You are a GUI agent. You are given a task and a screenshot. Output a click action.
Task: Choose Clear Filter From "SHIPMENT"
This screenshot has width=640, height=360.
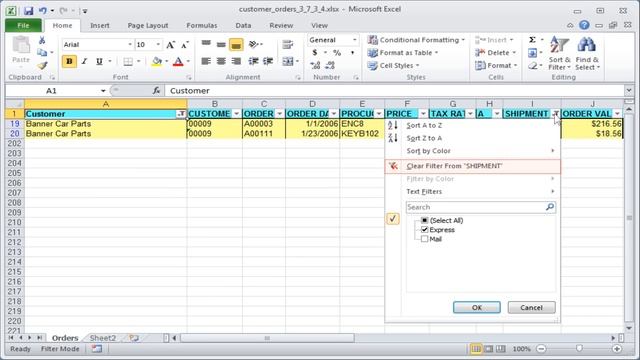tap(472, 166)
